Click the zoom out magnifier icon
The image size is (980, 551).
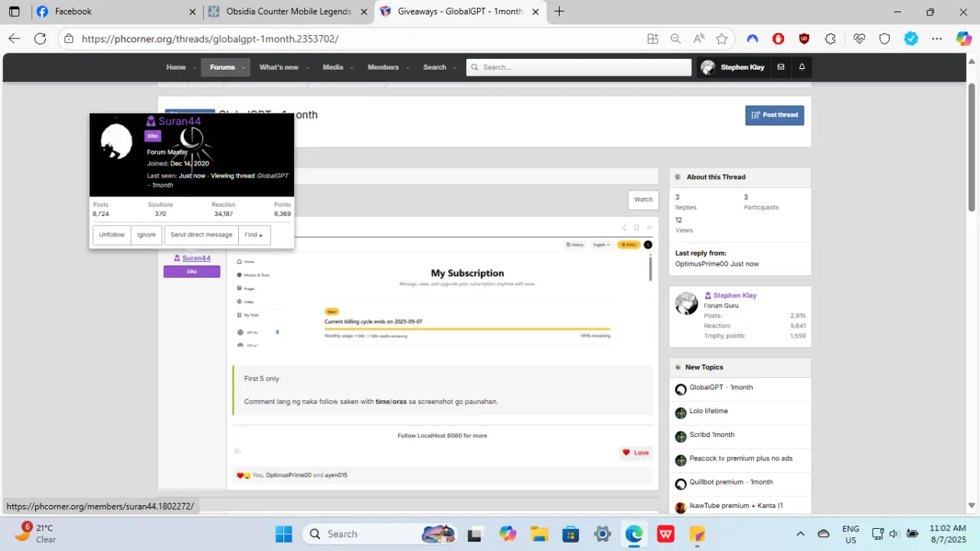pyautogui.click(x=675, y=38)
